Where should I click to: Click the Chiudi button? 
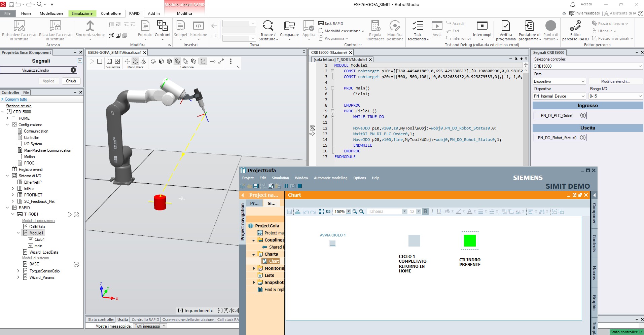[x=71, y=81]
